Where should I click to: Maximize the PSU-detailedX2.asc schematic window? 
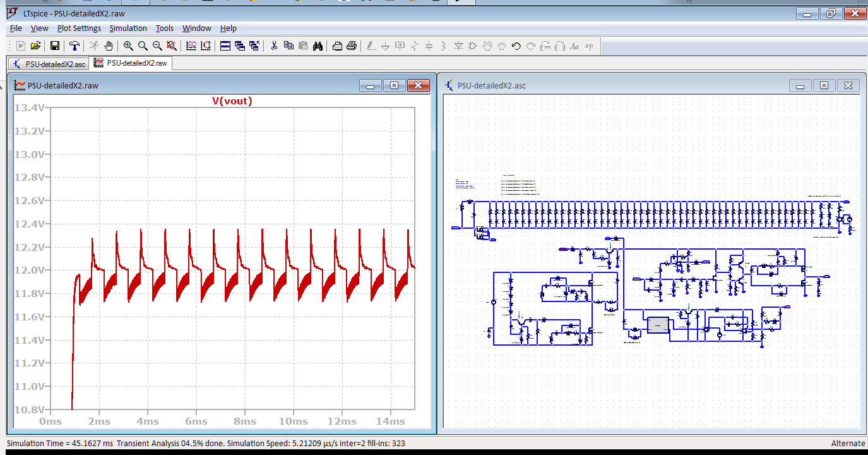(x=824, y=85)
